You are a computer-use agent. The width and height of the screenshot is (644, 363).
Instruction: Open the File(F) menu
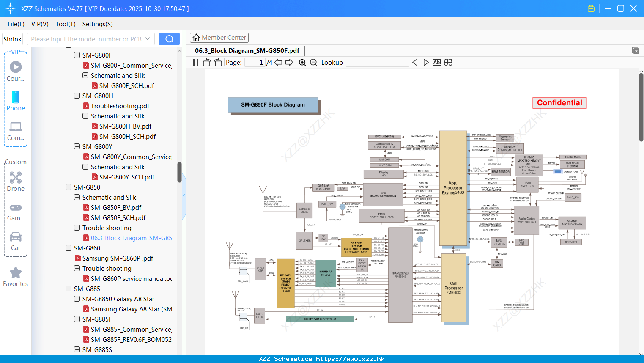coord(16,24)
